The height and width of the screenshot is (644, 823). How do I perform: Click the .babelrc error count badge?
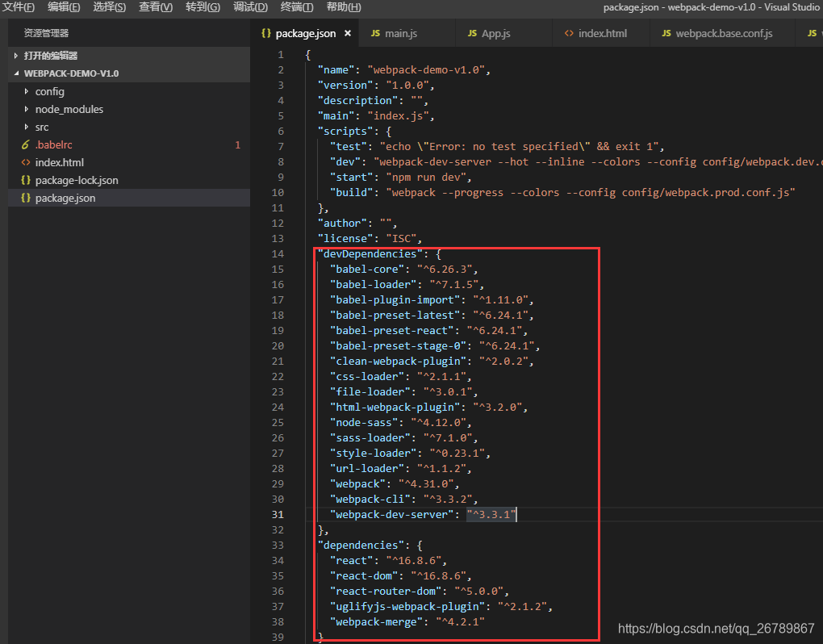(238, 145)
